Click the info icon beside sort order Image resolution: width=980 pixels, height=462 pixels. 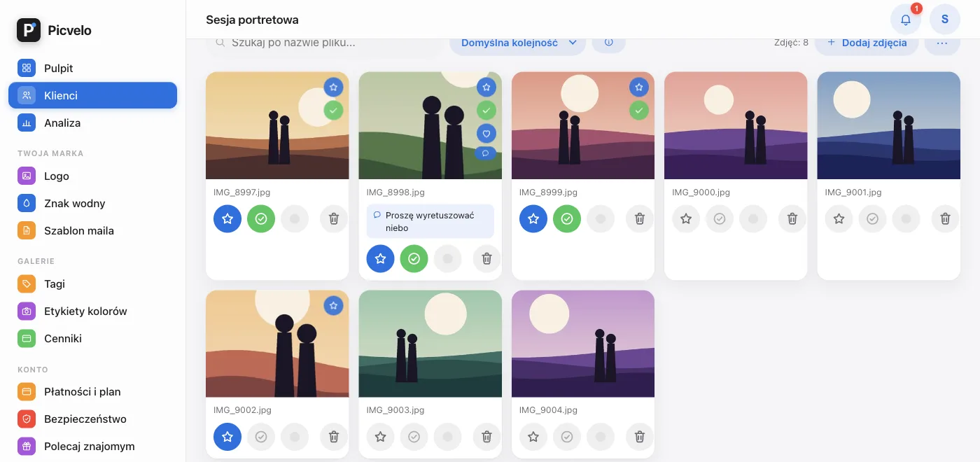tap(609, 43)
